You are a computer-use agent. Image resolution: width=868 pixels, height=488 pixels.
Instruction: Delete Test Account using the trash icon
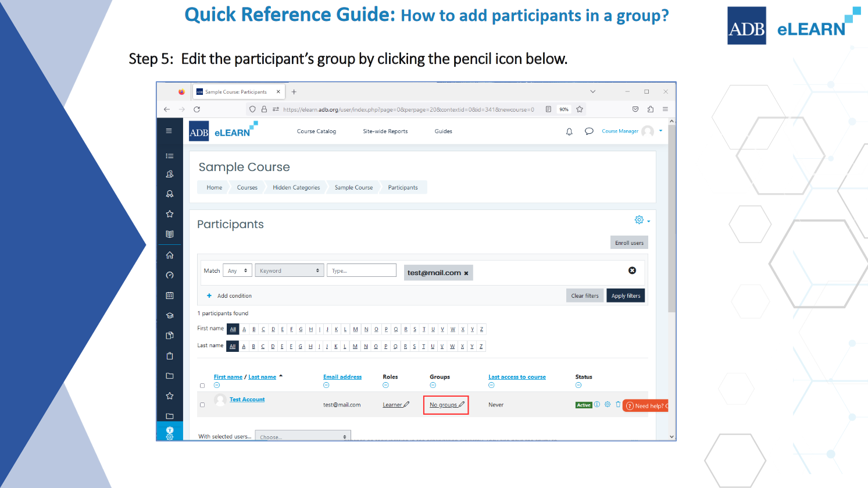coord(618,404)
